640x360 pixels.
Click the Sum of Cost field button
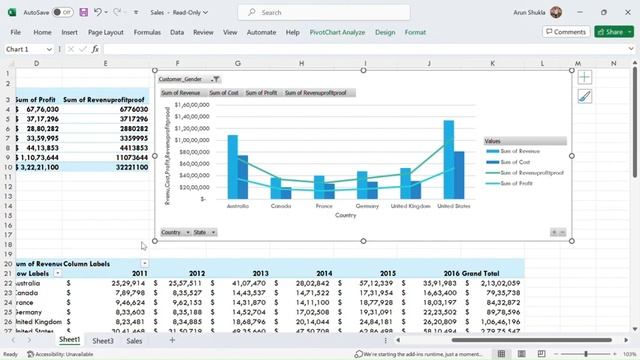coord(224,93)
